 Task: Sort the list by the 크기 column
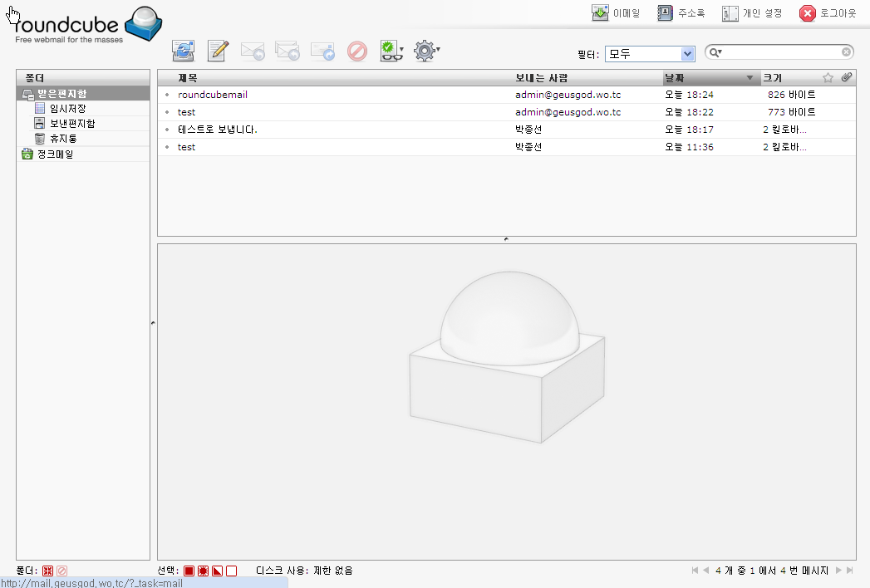(x=772, y=78)
